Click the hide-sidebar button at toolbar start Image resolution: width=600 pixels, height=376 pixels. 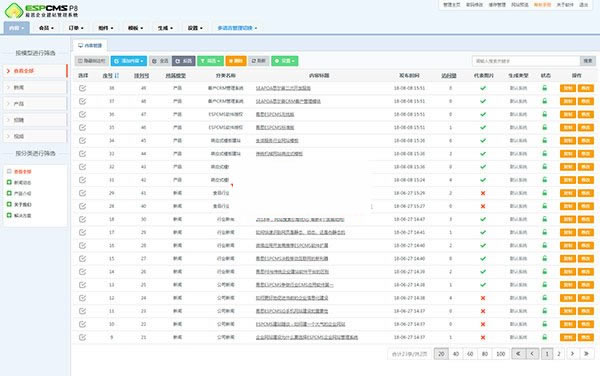pyautogui.click(x=92, y=61)
